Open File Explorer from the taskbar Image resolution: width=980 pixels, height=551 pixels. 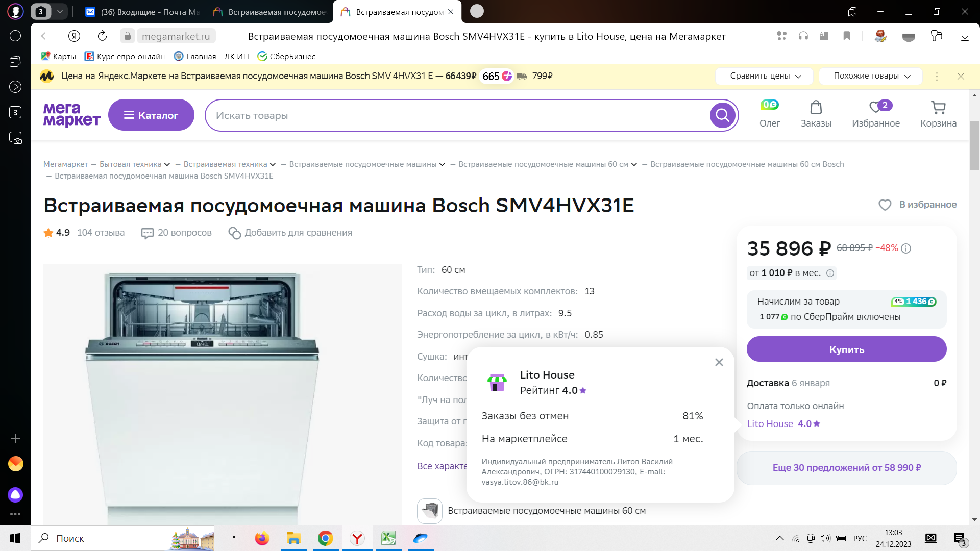pyautogui.click(x=293, y=538)
